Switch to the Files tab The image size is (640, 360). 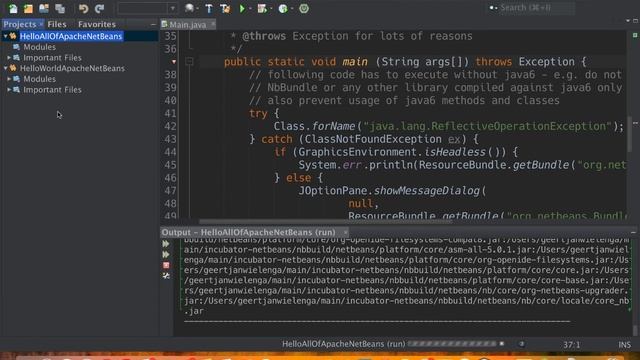tap(57, 24)
